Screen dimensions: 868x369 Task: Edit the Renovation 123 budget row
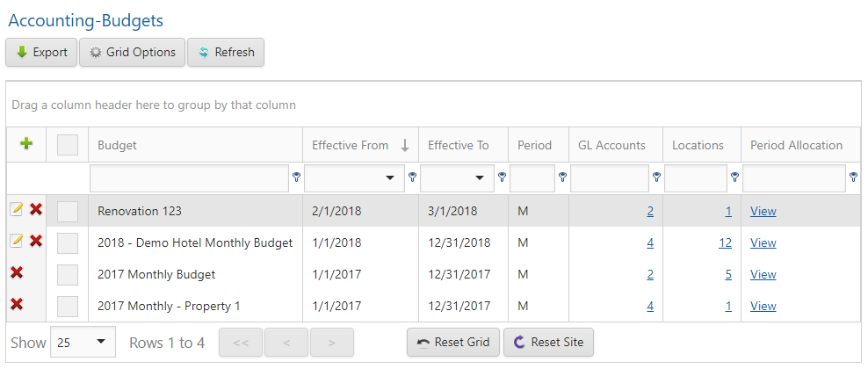17,210
